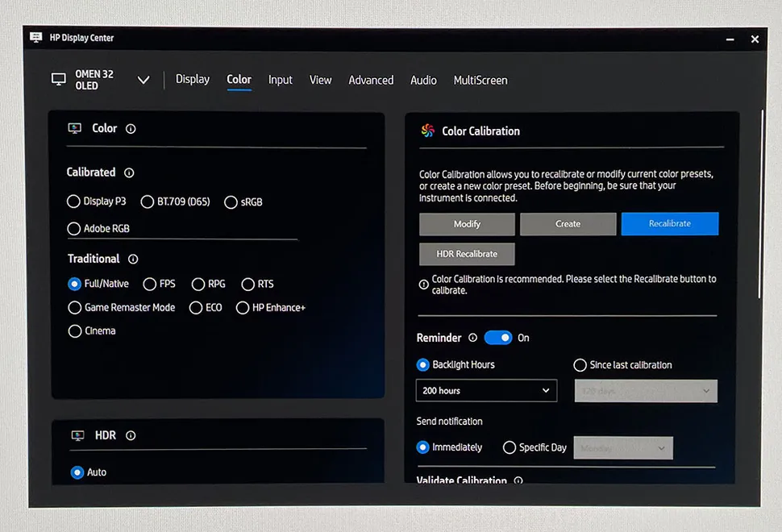Open the Specific Day weekday dropdown
This screenshot has width=782, height=532.
point(623,448)
